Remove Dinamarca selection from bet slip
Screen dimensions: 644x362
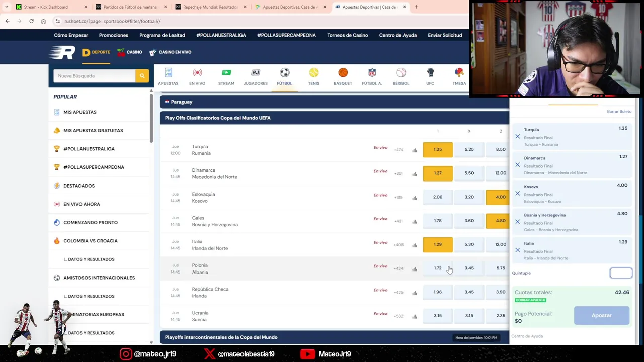[x=517, y=165]
